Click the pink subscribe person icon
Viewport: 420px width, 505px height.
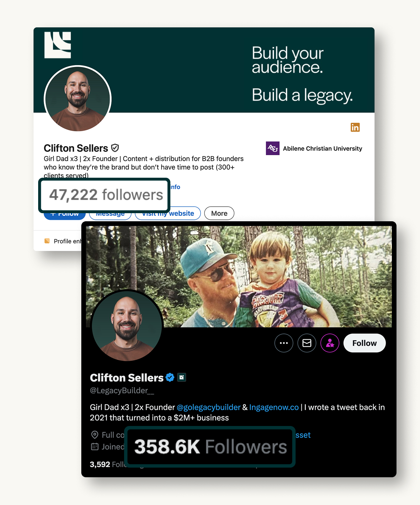point(330,343)
